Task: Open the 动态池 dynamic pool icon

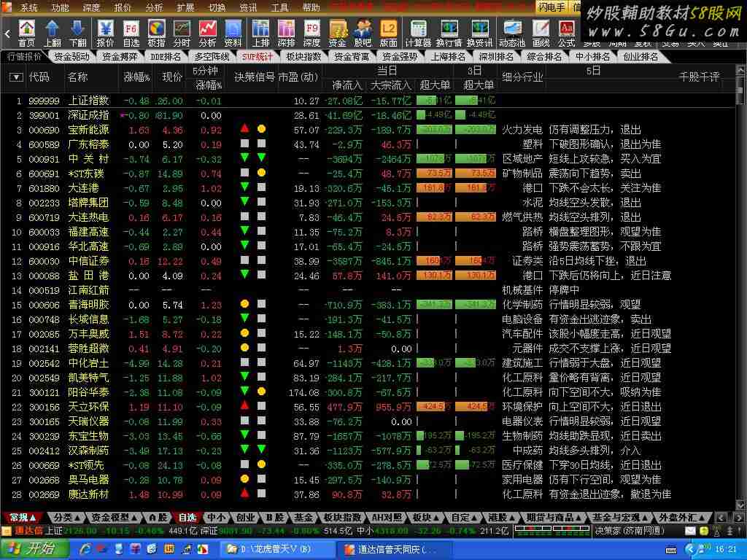Action: click(512, 34)
